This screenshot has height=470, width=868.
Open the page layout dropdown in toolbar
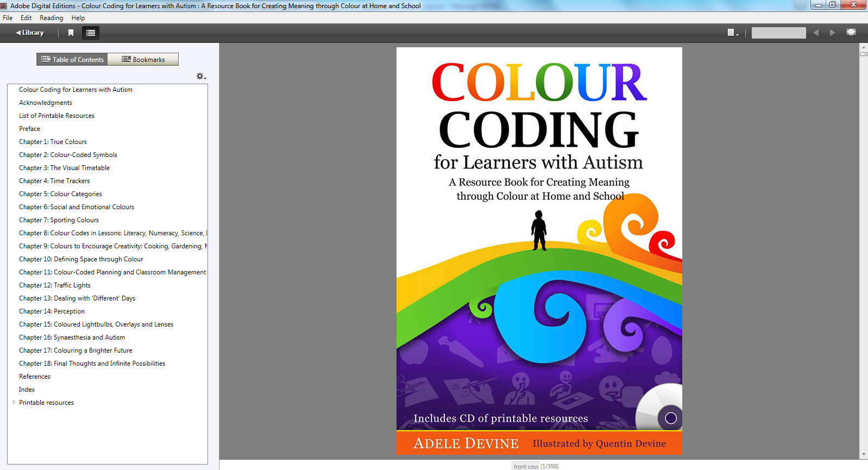[733, 33]
